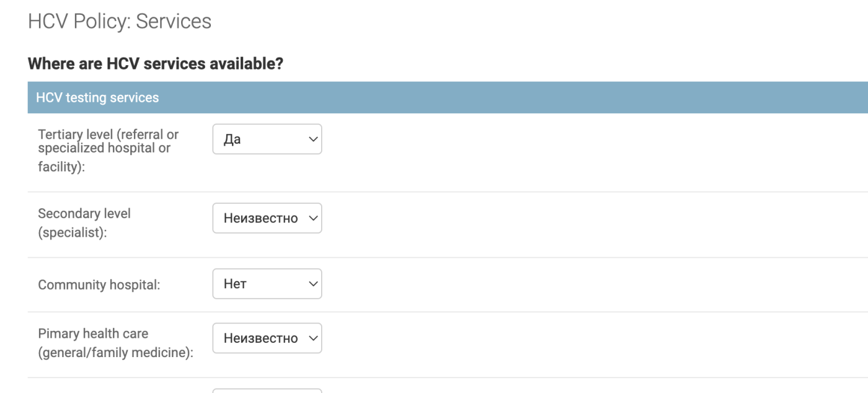The height and width of the screenshot is (393, 868).
Task: Click the Community hospital label
Action: click(x=99, y=285)
